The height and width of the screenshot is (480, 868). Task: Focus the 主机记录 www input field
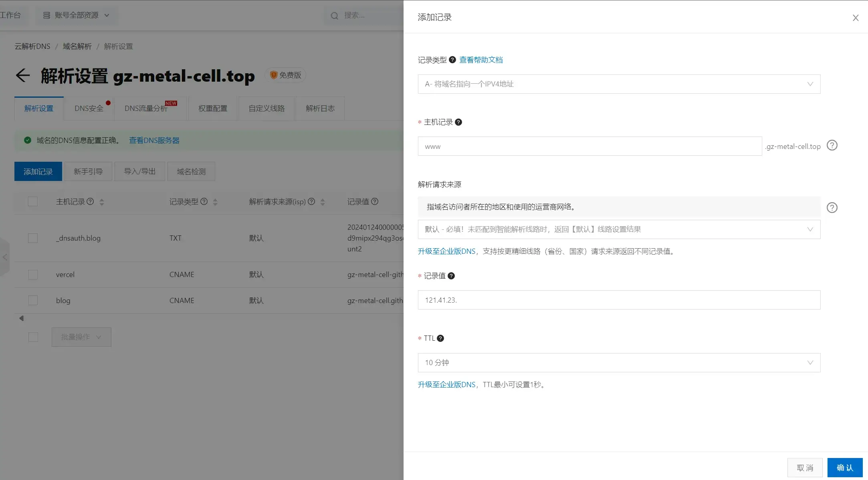[590, 146]
